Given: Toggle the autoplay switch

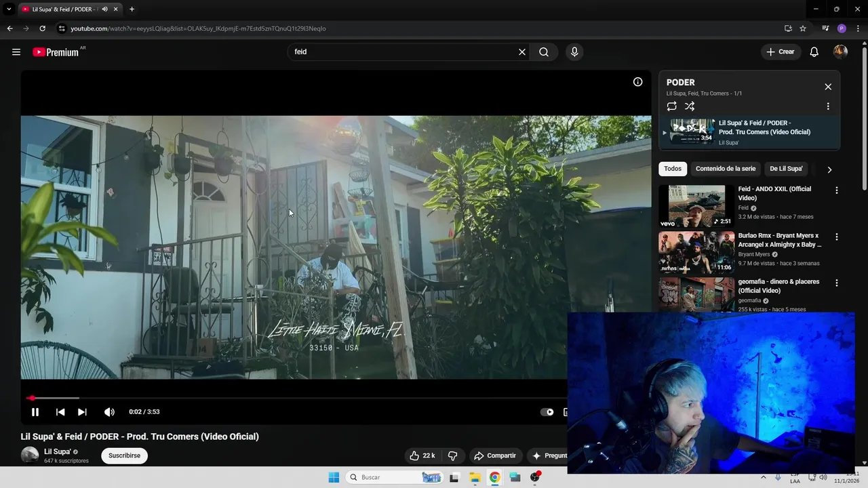Looking at the screenshot, I should [547, 412].
